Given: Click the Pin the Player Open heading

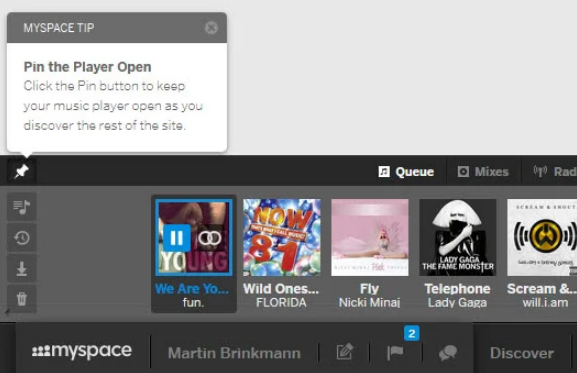Looking at the screenshot, I should click(88, 67).
